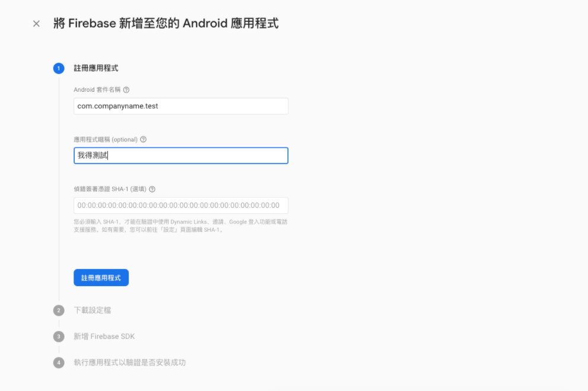
Task: Focus the SHA-1 certificate input field
Action: coord(181,206)
